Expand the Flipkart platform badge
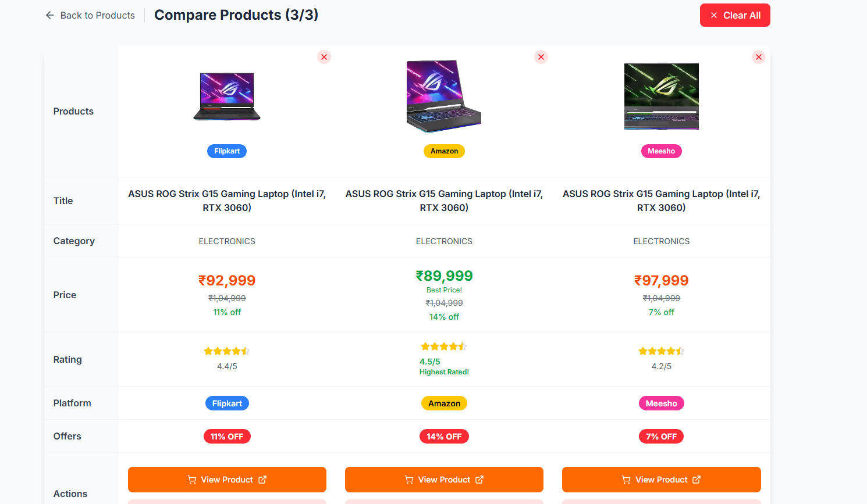 [x=227, y=403]
